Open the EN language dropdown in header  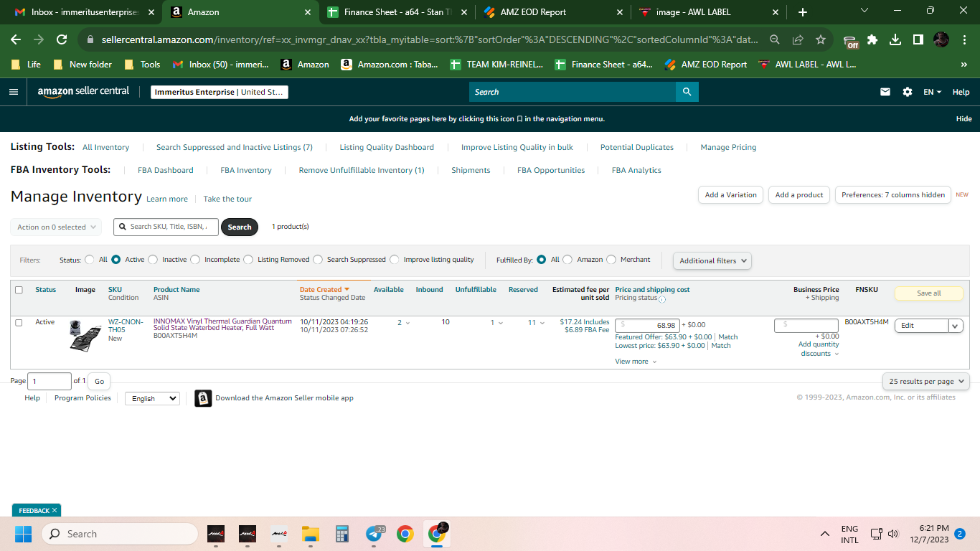(932, 92)
